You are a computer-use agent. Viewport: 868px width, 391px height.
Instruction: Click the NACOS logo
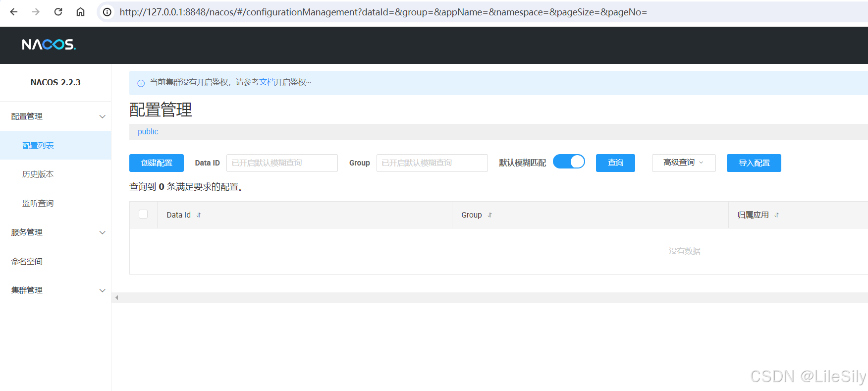pyautogui.click(x=49, y=45)
